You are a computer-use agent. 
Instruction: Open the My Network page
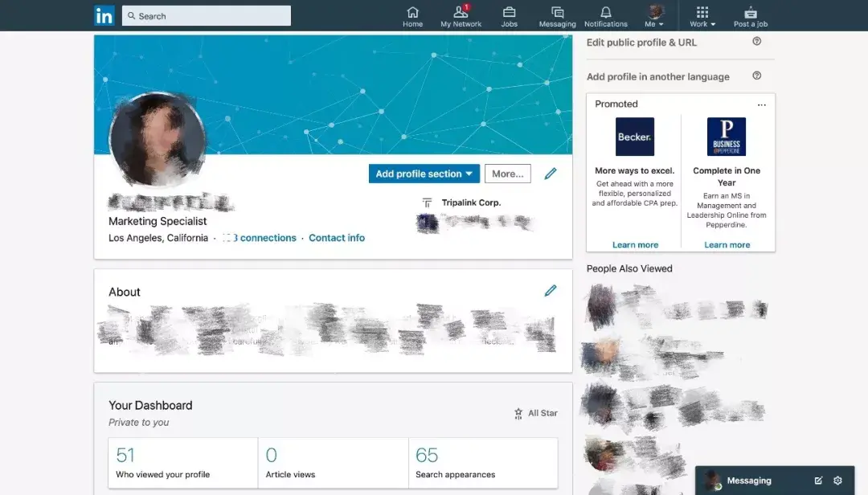[x=461, y=16]
